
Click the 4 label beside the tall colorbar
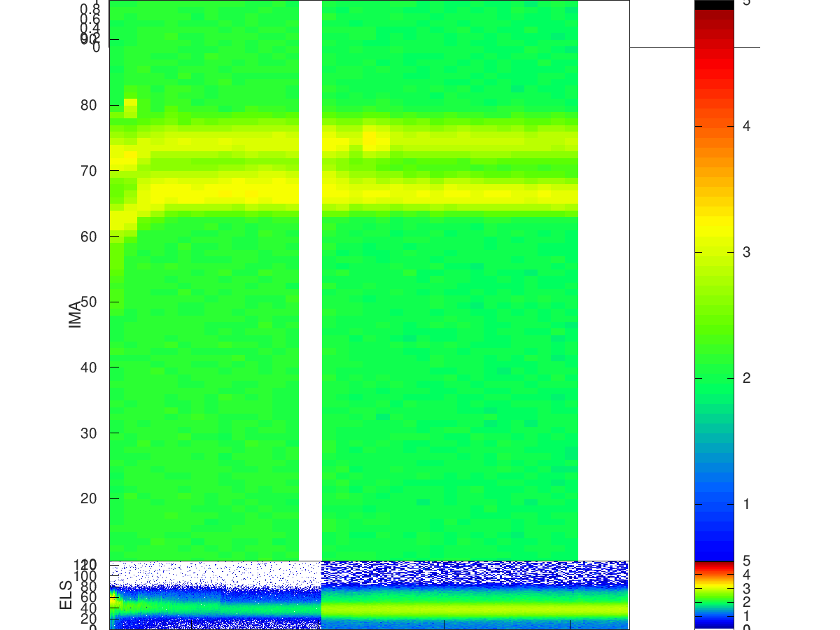coord(746,126)
